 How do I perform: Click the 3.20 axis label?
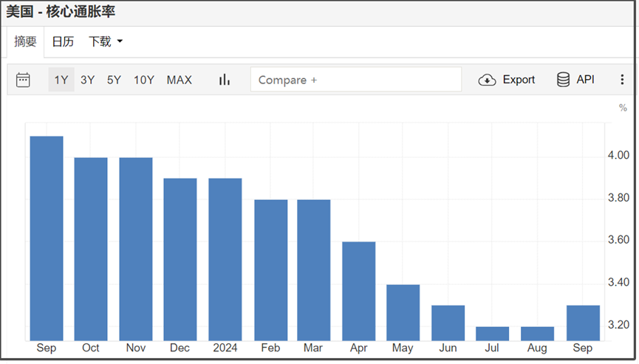tap(618, 325)
